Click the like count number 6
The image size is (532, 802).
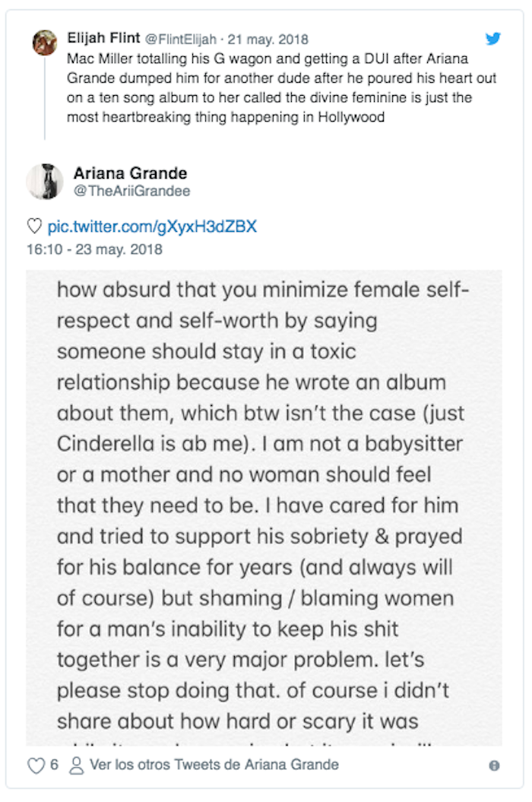click(55, 765)
